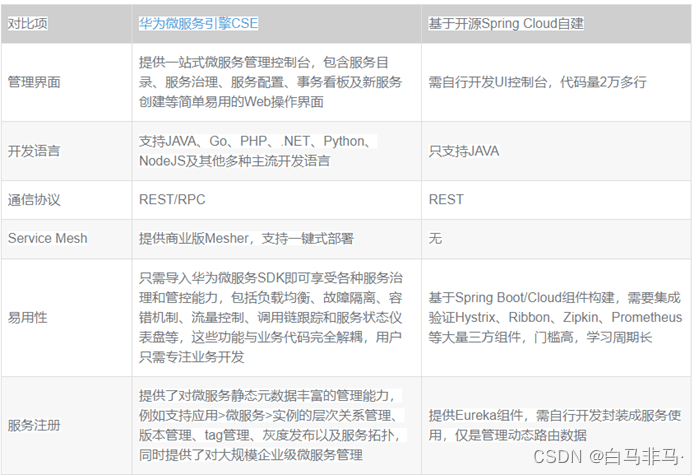This screenshot has height=475, width=699.
Task: Click the cell starting with 提供一站式微服务管理控制台
Action: tap(277, 82)
